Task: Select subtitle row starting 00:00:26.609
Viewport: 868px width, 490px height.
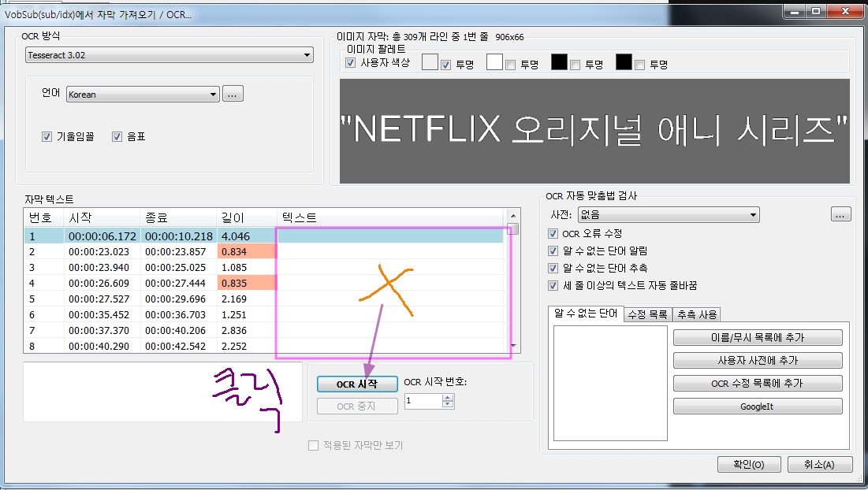Action: (264, 283)
